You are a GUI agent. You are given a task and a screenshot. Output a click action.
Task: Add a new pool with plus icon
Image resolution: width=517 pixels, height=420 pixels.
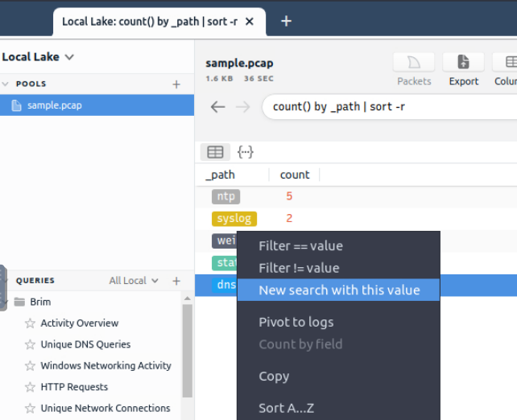pos(176,84)
